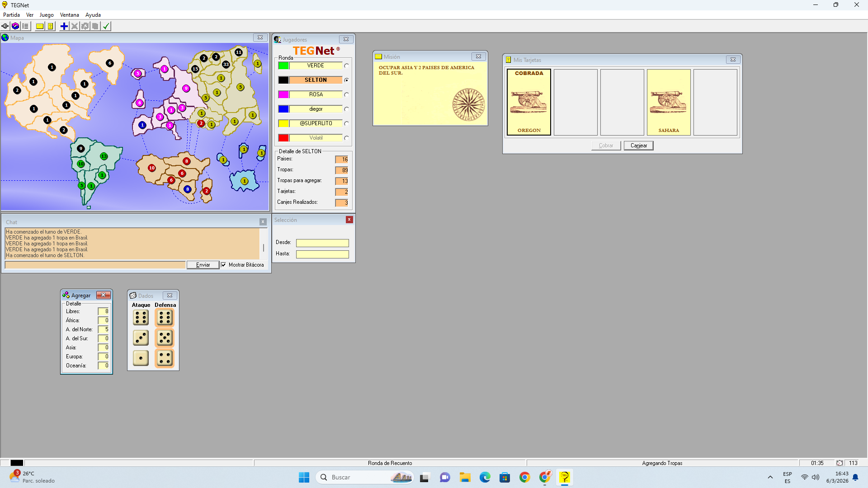Image resolution: width=868 pixels, height=488 pixels.
Task: Open the Ventana menu
Action: point(69,15)
